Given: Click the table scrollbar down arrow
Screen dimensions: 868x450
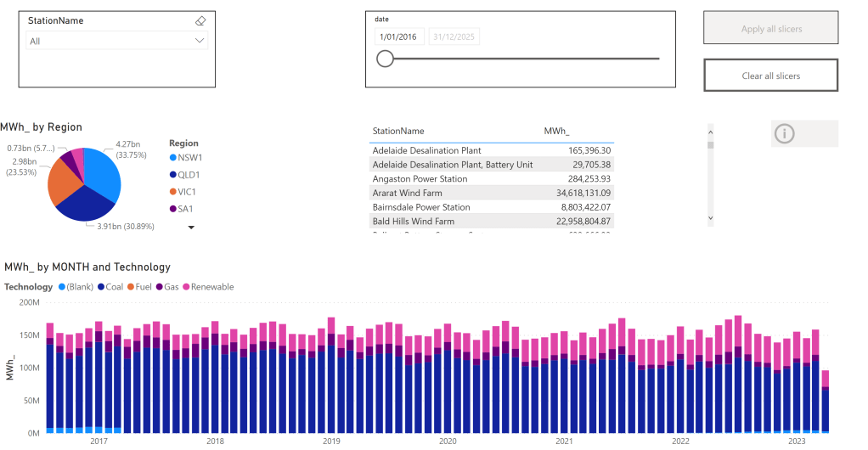Looking at the screenshot, I should click(711, 218).
